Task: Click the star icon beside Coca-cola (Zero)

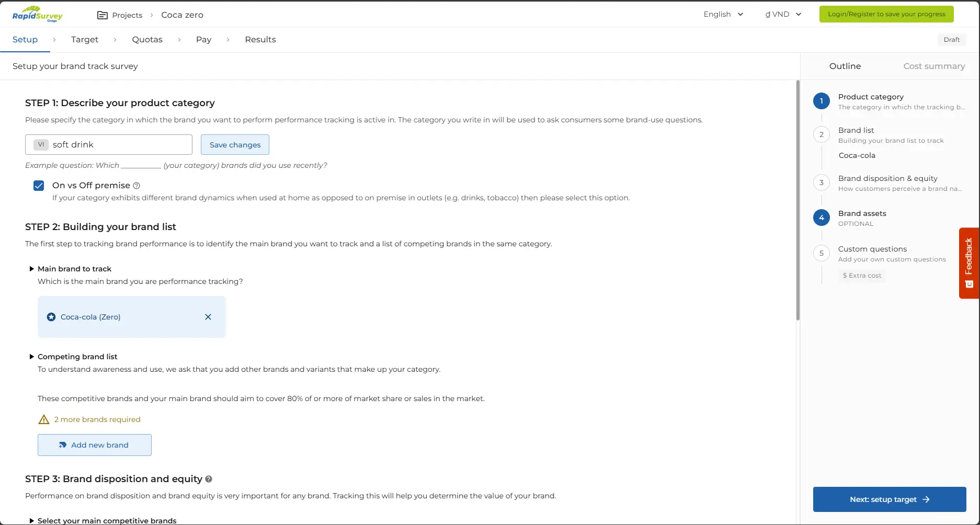Action: click(x=51, y=317)
